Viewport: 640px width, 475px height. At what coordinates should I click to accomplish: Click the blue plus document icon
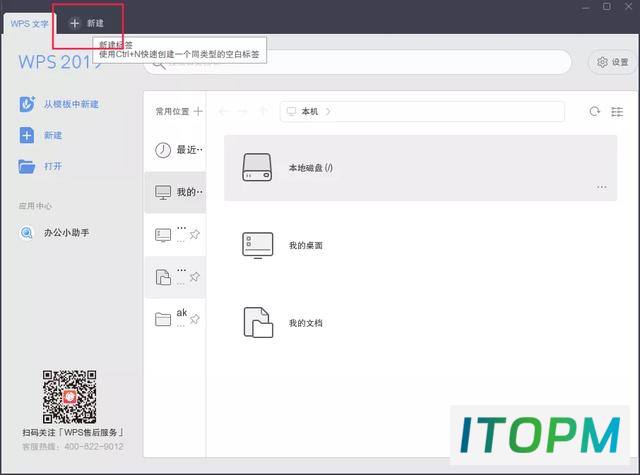[27, 135]
